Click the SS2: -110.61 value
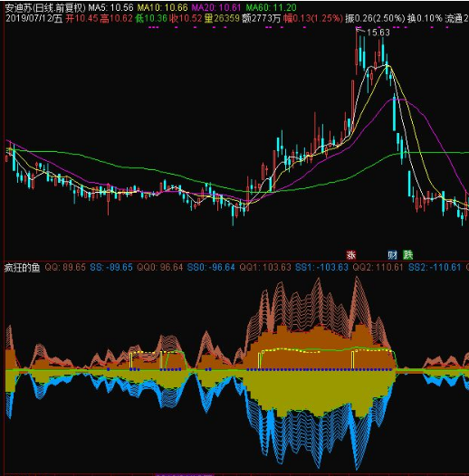 click(435, 268)
